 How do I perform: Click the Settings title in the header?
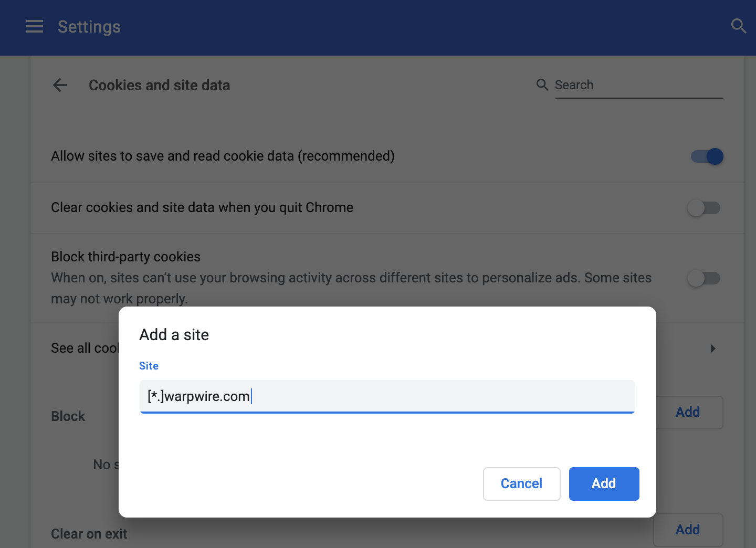89,27
